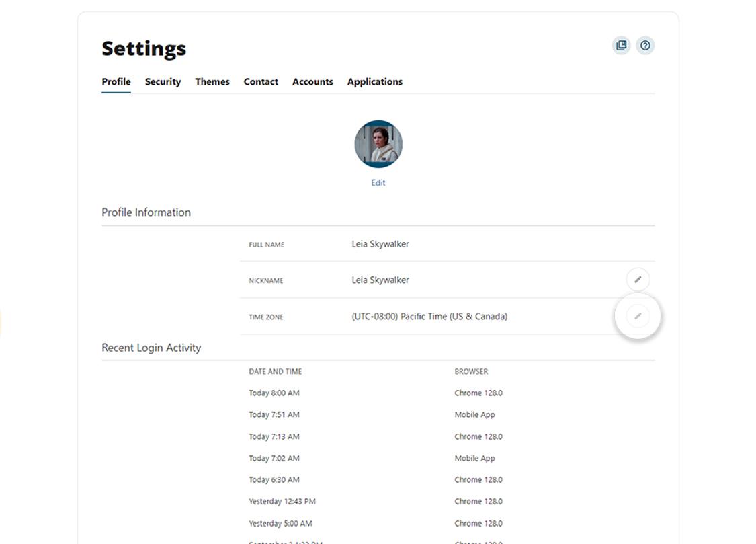Click the Pacific Time zone value

click(429, 316)
